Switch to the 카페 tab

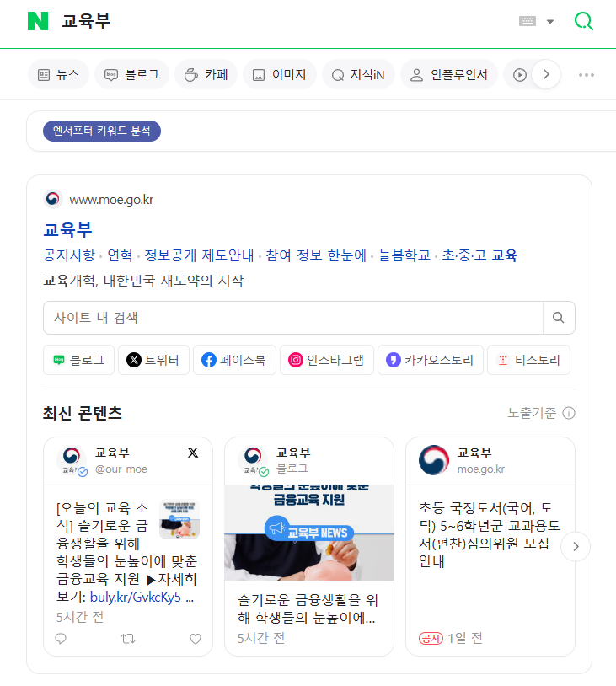[206, 75]
